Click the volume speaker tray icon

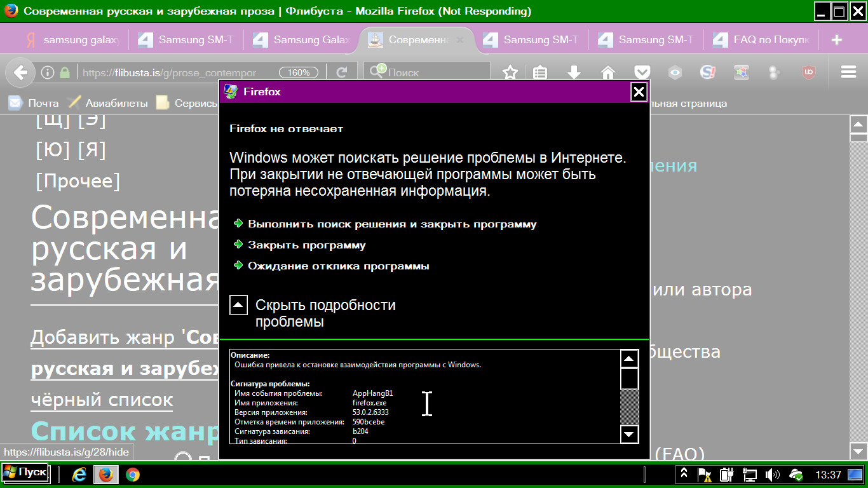(x=773, y=474)
